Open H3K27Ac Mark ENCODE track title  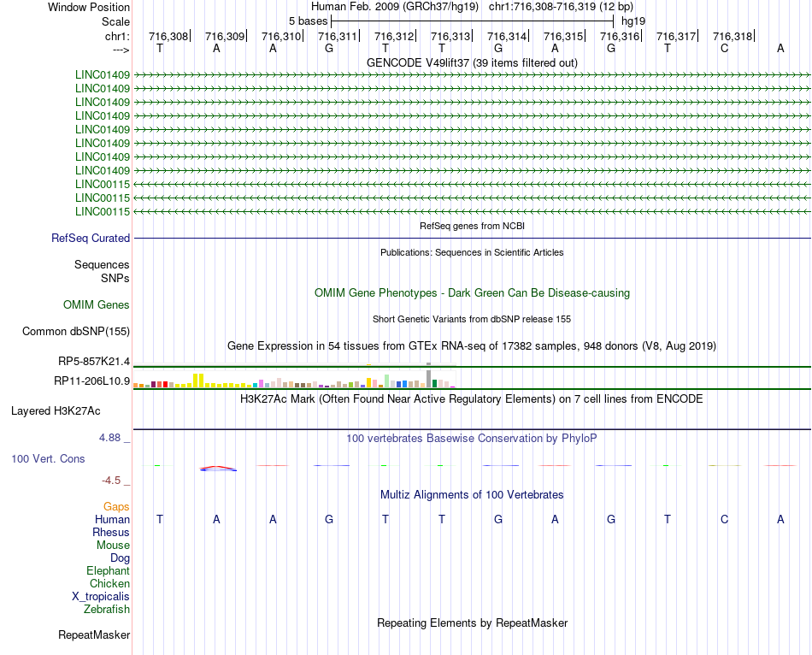pos(472,399)
